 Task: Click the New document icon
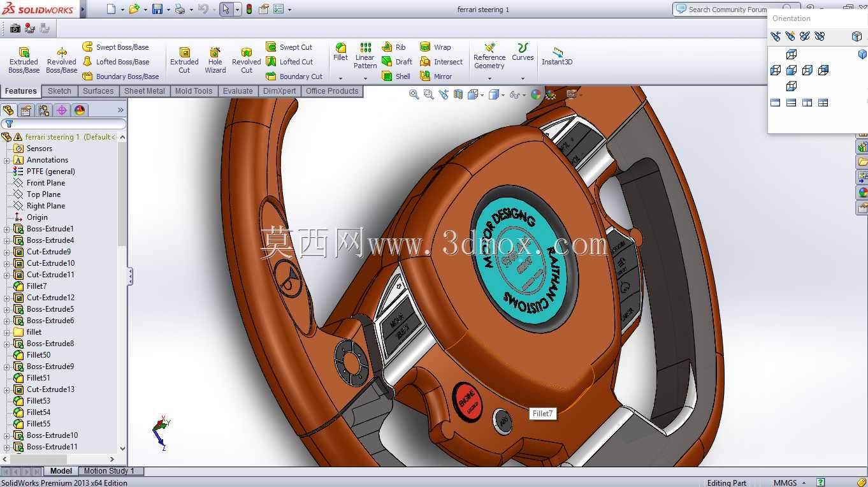click(111, 9)
